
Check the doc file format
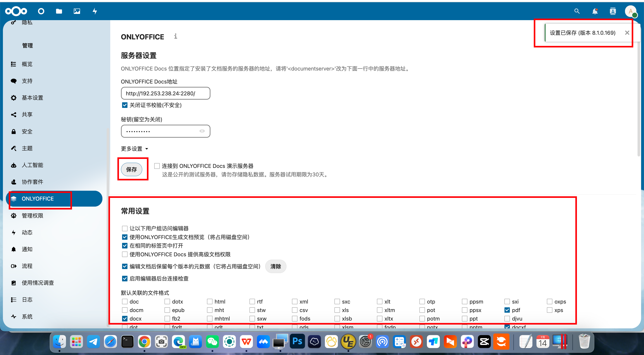(125, 302)
